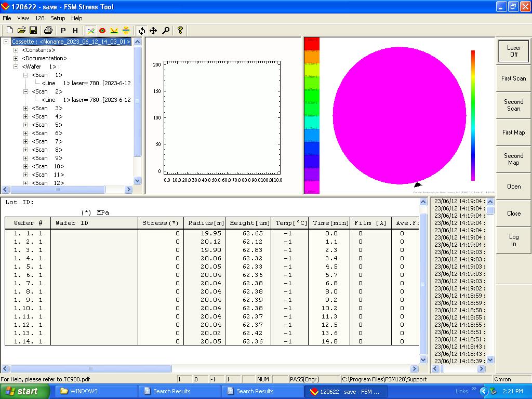Print with the printer toolbar icon
This screenshot has width=532, height=399.
click(x=48, y=31)
